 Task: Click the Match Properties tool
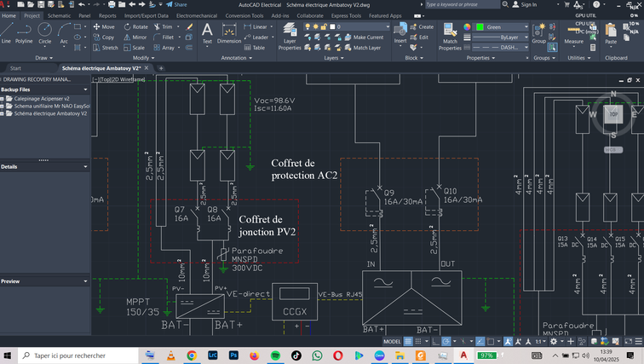click(x=450, y=35)
